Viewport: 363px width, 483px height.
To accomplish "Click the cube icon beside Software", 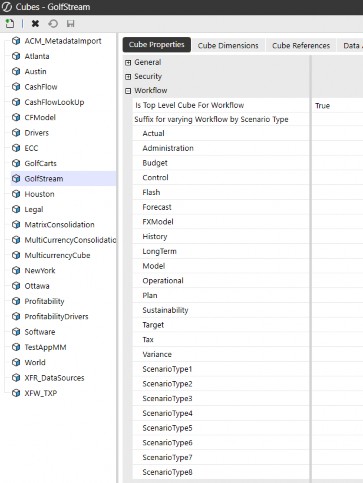I will [16, 332].
